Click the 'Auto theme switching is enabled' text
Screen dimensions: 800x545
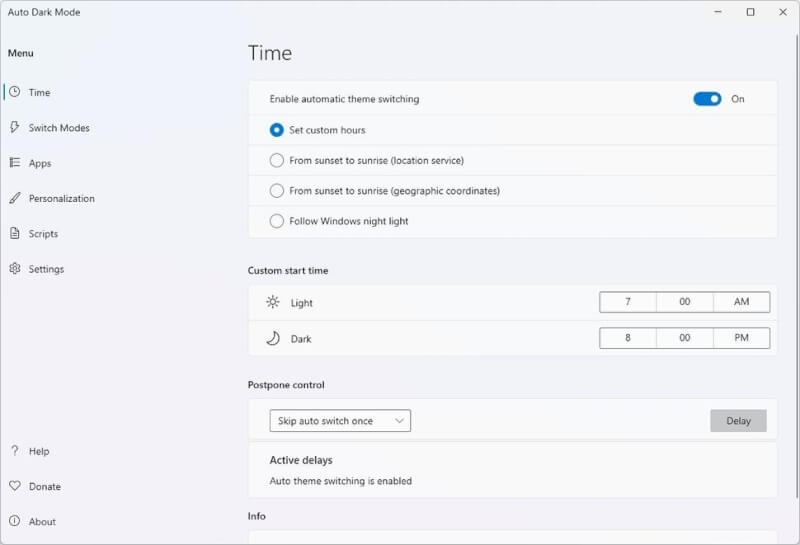coord(341,481)
